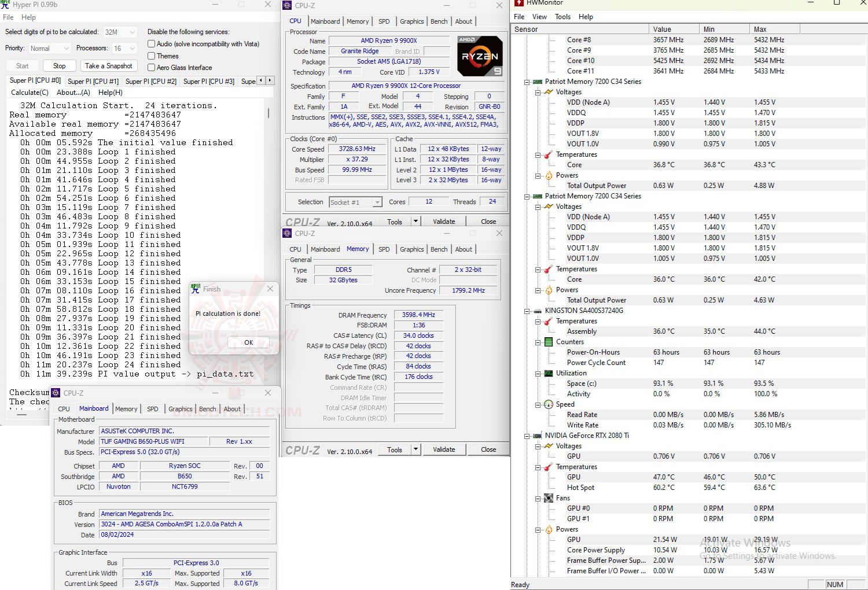This screenshot has width=868, height=590.
Task: Click the Finish dialog Hyper PI icon
Action: point(196,289)
